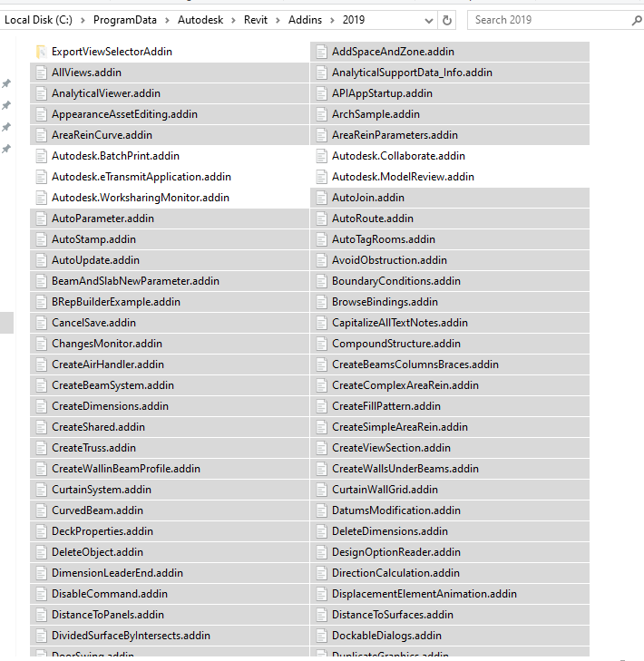Open the ExportViewSelectorAddin folder icon
This screenshot has width=644, height=661.
[x=41, y=52]
